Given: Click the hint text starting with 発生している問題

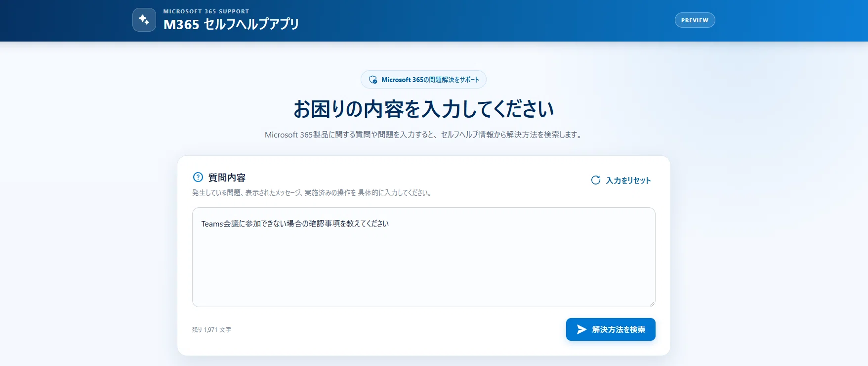Looking at the screenshot, I should click(313, 193).
